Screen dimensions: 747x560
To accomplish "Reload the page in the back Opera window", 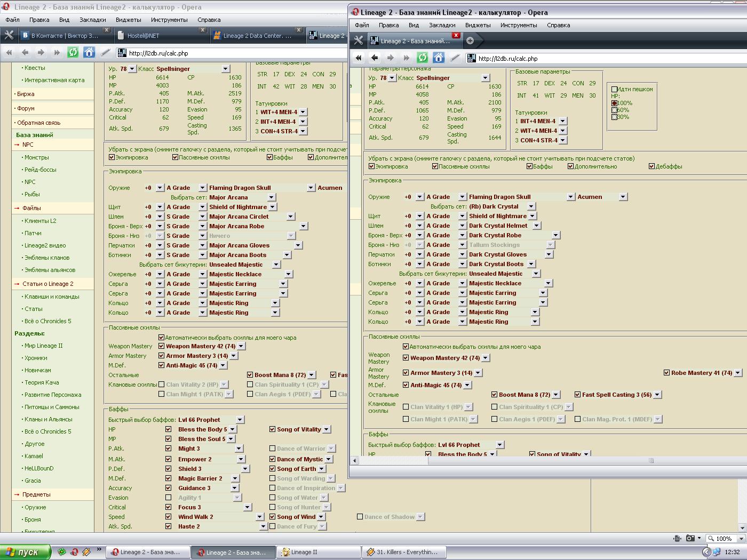I will [x=73, y=52].
